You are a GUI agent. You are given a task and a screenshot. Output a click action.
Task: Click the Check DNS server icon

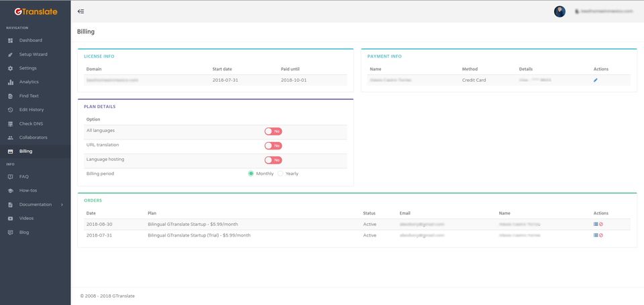coord(11,124)
